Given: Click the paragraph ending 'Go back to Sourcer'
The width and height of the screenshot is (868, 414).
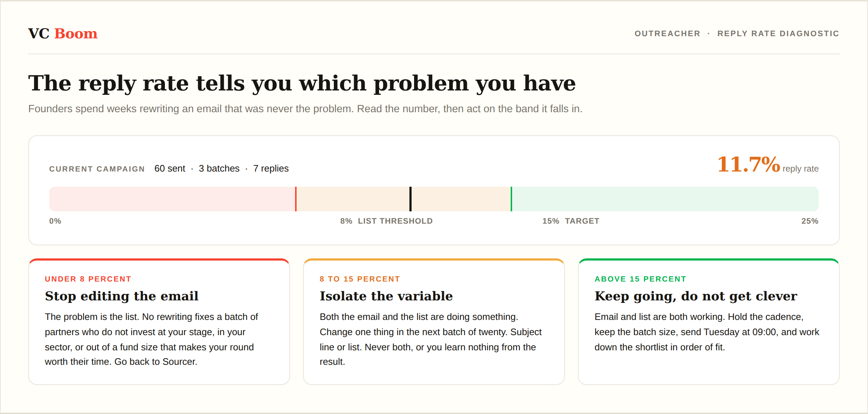Looking at the screenshot, I should [152, 339].
